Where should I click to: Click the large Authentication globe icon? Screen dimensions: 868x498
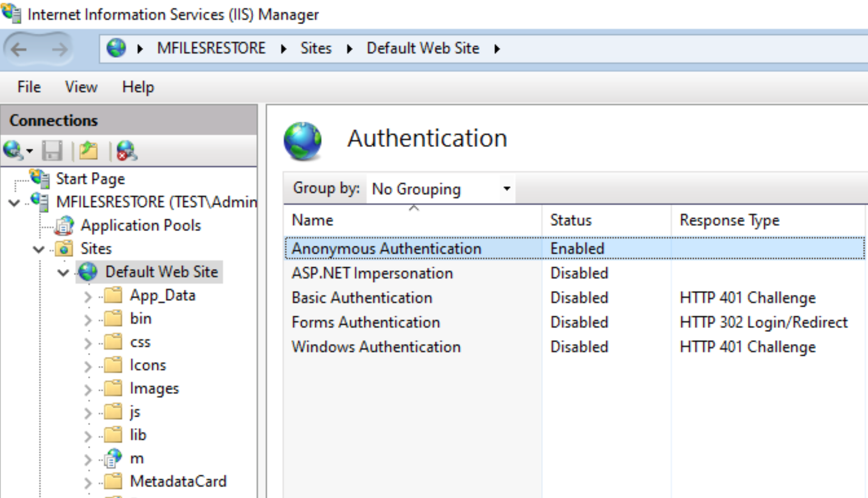tap(303, 141)
